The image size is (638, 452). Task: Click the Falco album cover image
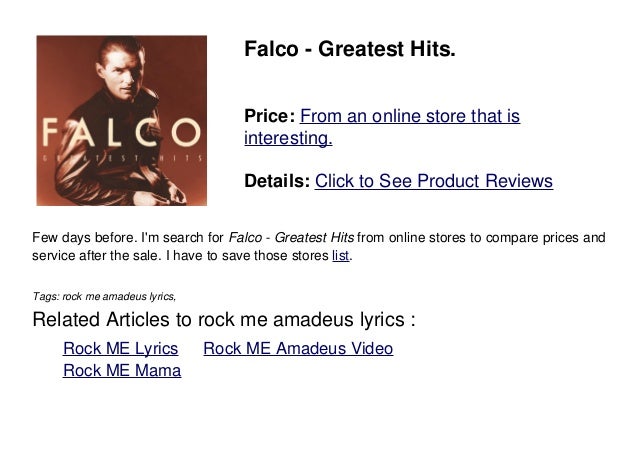[122, 120]
